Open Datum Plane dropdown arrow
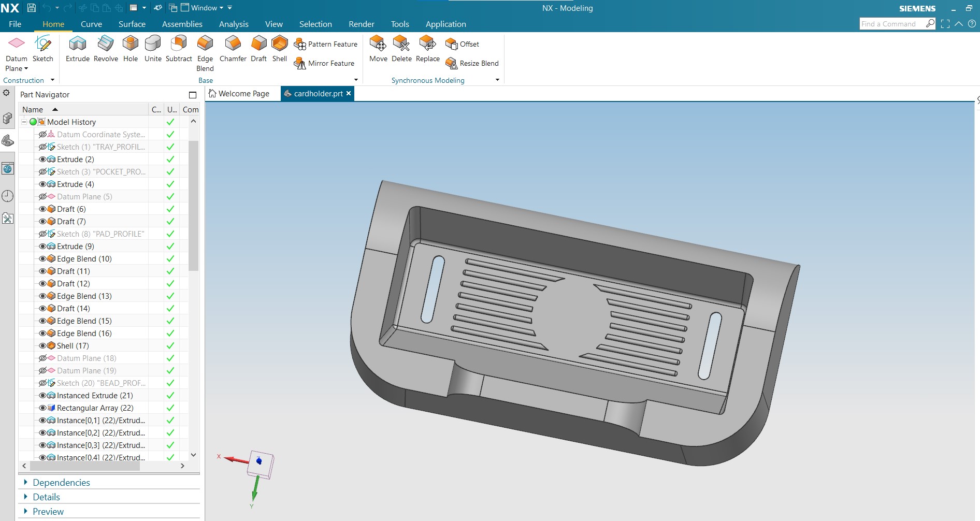This screenshot has width=980, height=521. coord(26,68)
